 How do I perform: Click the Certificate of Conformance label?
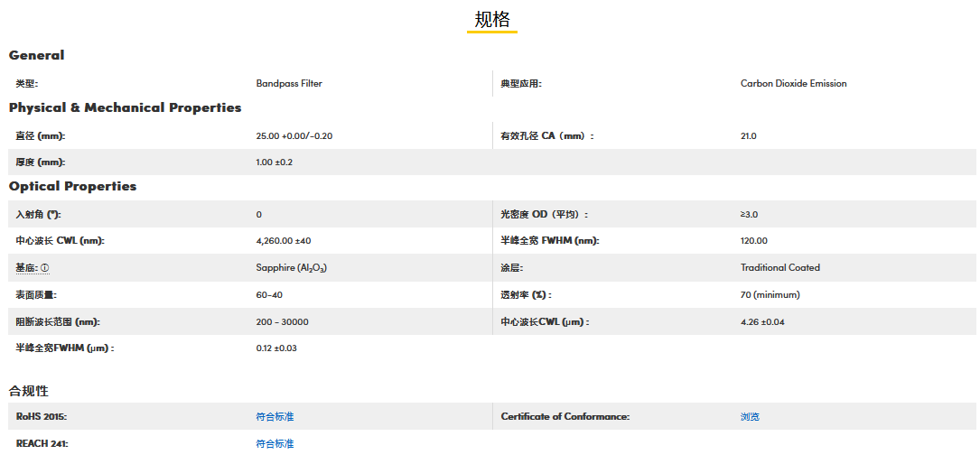click(565, 416)
